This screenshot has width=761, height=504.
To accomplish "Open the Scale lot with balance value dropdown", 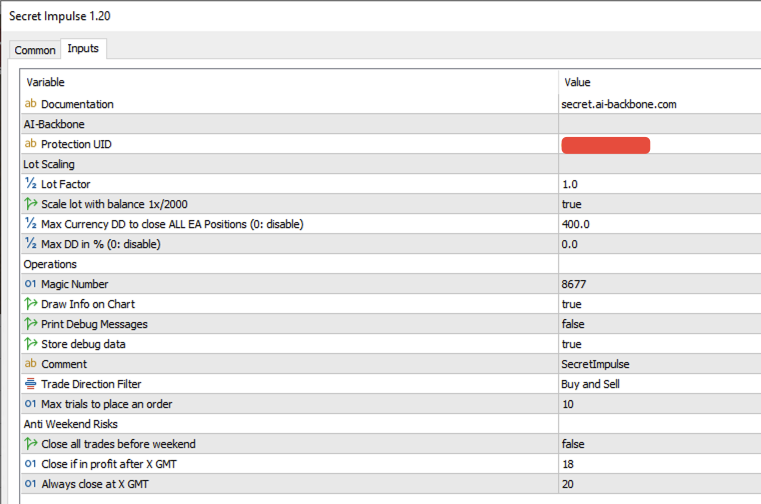I will [574, 204].
